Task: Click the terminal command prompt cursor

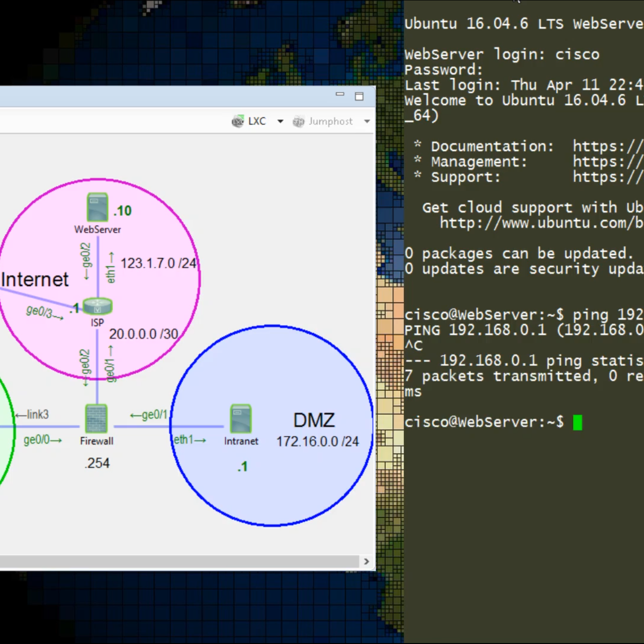Action: 578,422
